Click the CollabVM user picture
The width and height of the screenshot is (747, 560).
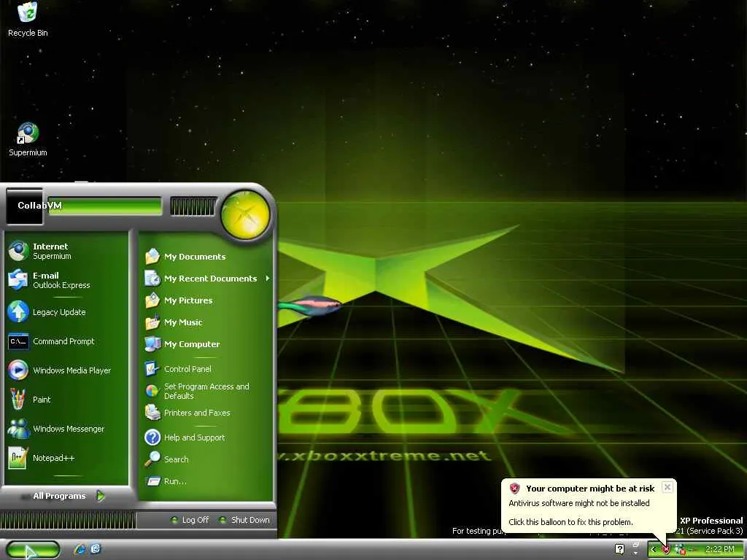(24, 206)
